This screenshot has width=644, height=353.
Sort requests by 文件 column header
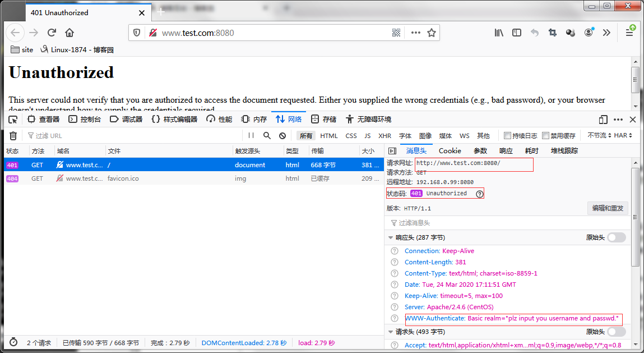point(169,151)
